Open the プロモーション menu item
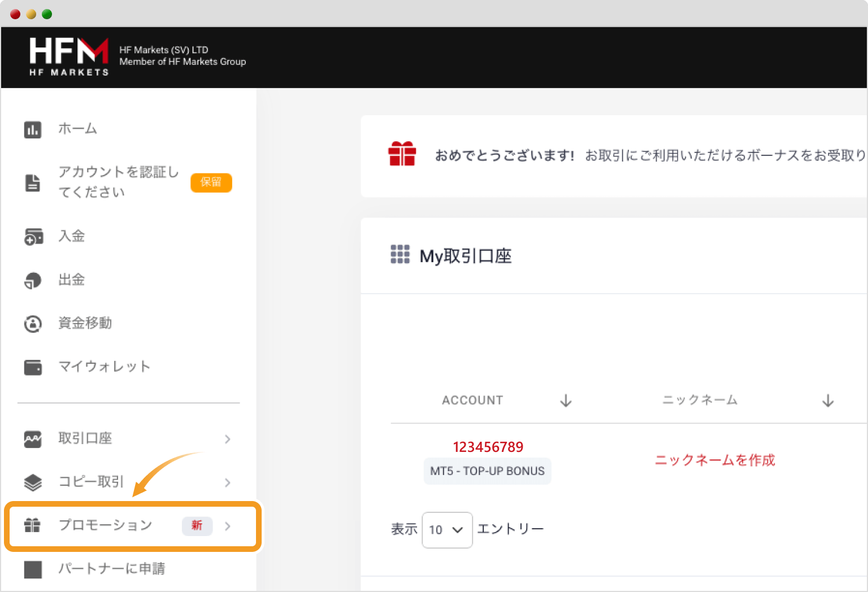The height and width of the screenshot is (592, 868). [105, 525]
